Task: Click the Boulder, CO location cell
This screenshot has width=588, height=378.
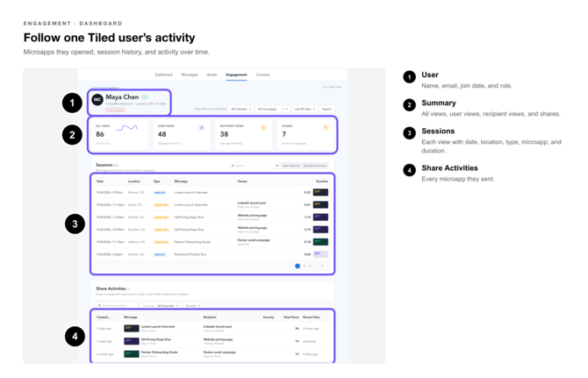Action: click(x=137, y=230)
